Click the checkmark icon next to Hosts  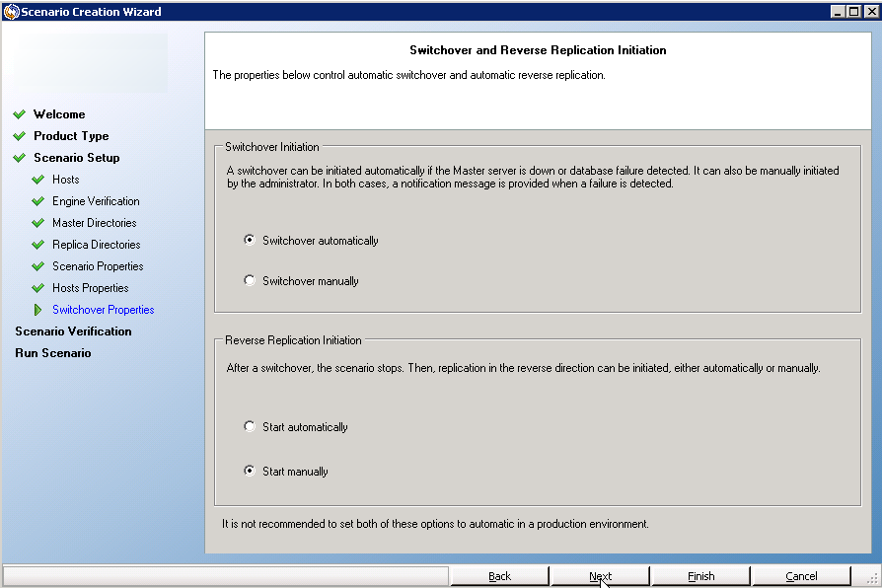(37, 180)
